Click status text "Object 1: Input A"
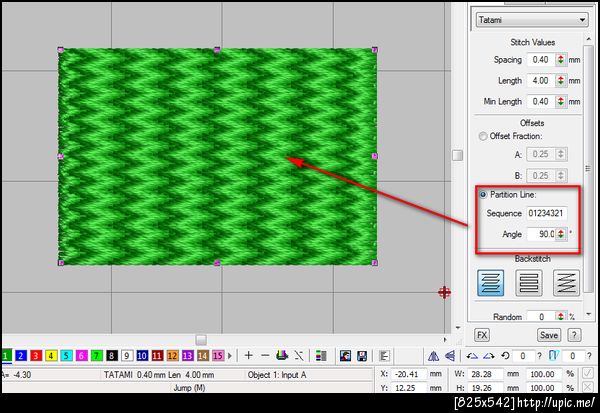Image resolution: width=600 pixels, height=413 pixels. pyautogui.click(x=277, y=375)
